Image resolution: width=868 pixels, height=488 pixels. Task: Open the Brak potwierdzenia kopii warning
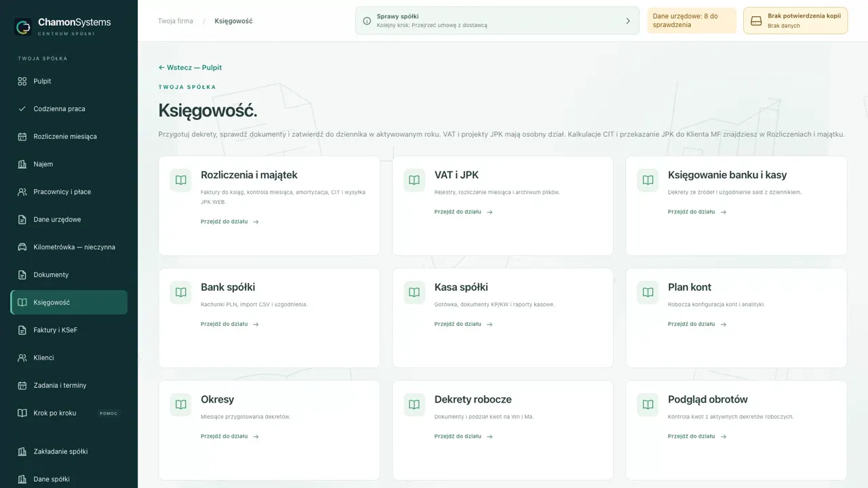[795, 20]
